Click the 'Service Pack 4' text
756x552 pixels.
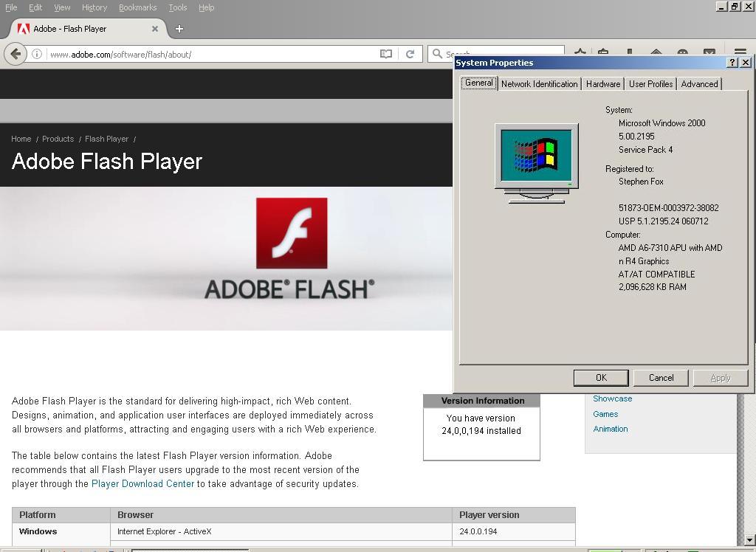pyautogui.click(x=645, y=150)
